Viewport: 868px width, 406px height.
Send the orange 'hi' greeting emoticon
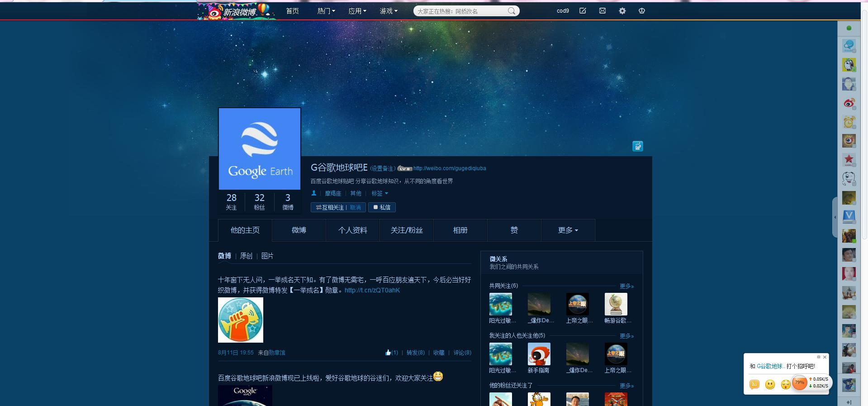(754, 384)
